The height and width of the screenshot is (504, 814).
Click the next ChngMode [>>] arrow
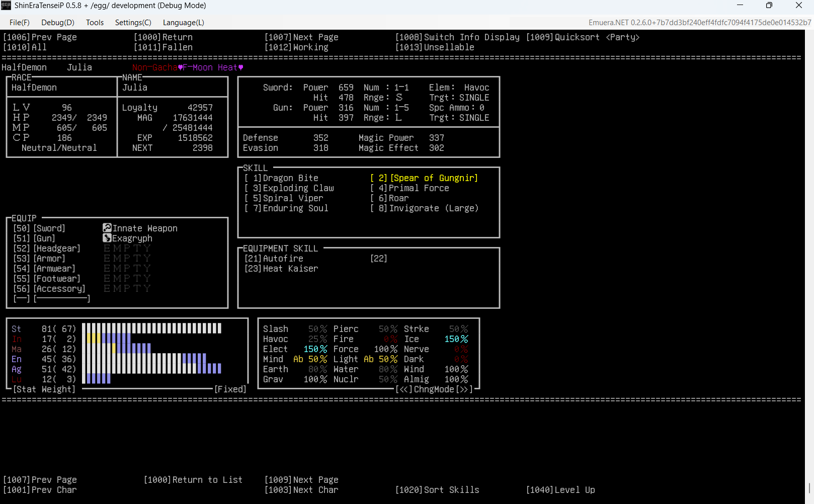click(x=464, y=389)
